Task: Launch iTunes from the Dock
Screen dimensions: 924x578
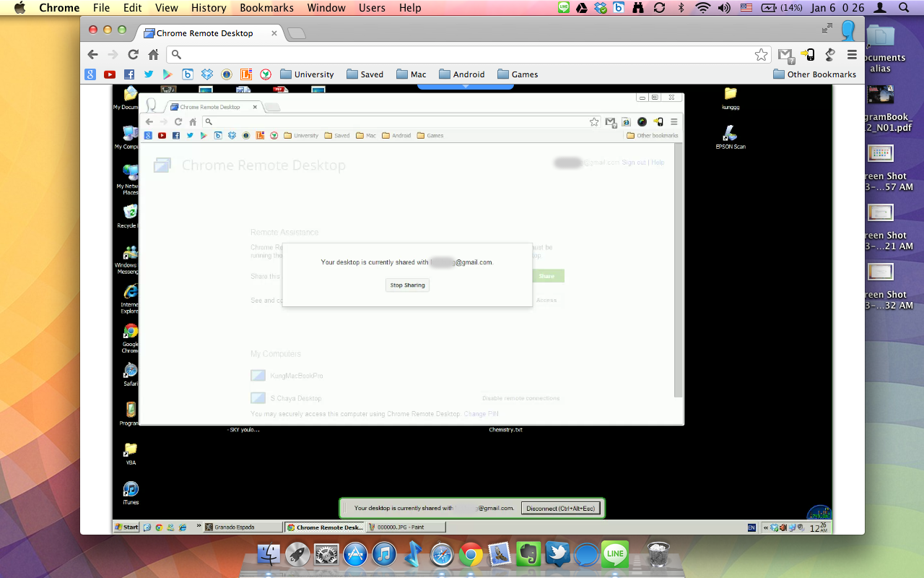Action: click(x=384, y=554)
